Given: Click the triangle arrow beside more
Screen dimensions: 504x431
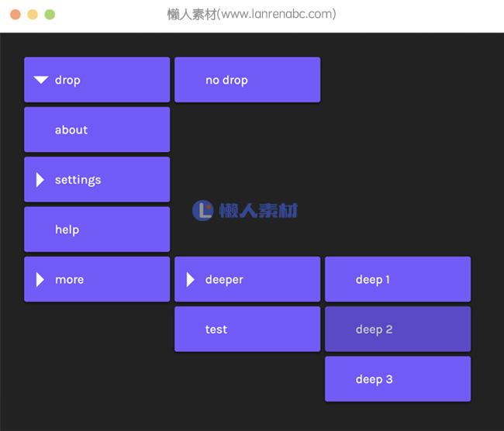Looking at the screenshot, I should point(40,280).
